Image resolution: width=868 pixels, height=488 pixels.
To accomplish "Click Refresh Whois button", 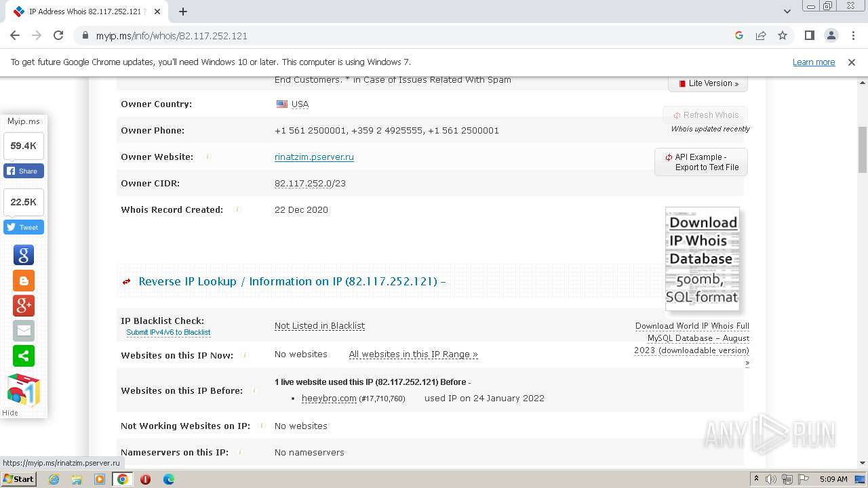I will click(705, 115).
